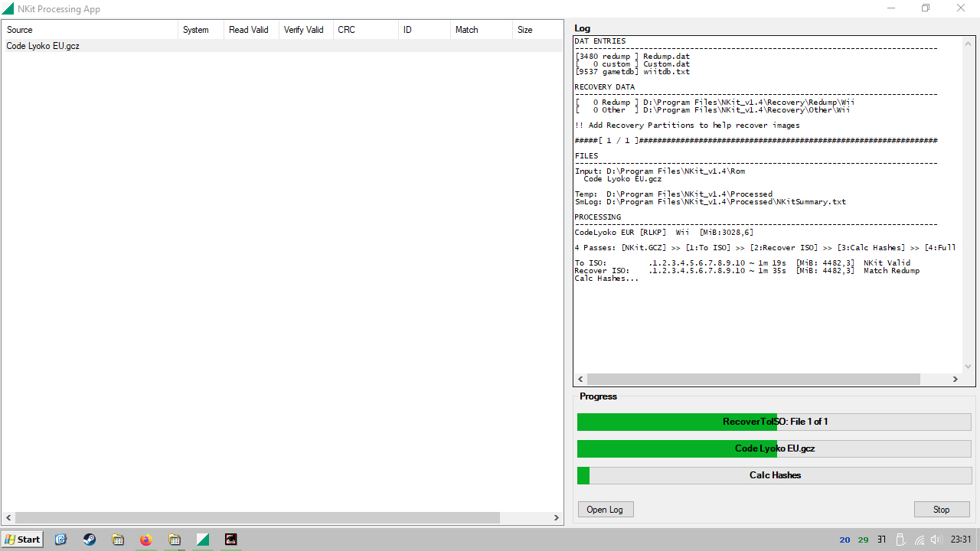Click the Log panel scroll-right arrow
980x551 pixels.
[955, 379]
